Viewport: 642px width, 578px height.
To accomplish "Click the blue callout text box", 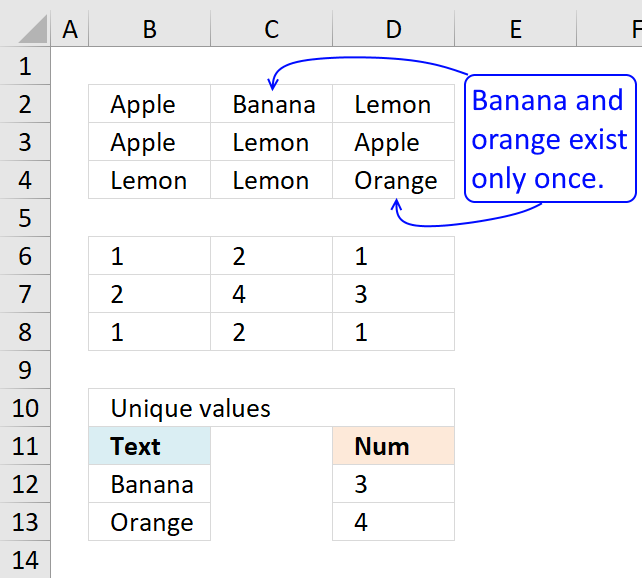I will [x=550, y=138].
